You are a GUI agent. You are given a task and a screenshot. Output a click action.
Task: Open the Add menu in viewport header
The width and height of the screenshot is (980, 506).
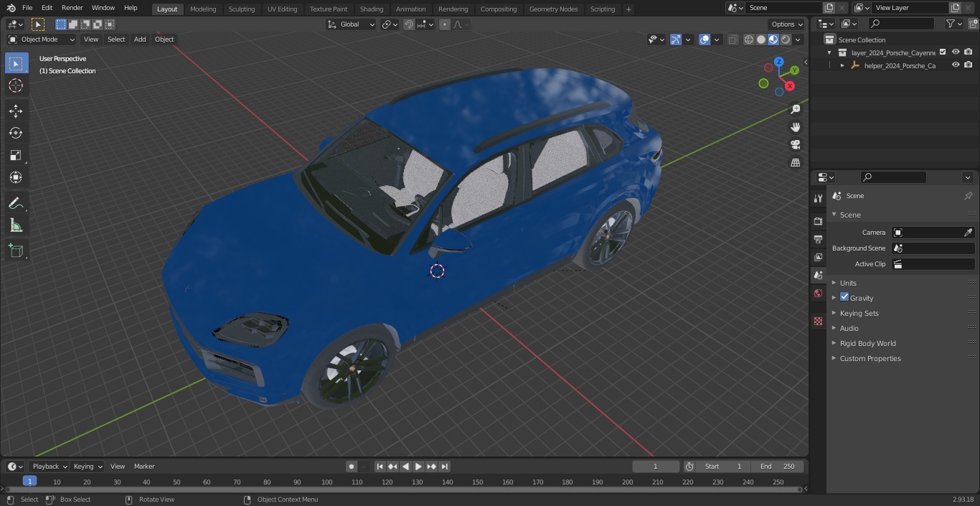[x=140, y=39]
